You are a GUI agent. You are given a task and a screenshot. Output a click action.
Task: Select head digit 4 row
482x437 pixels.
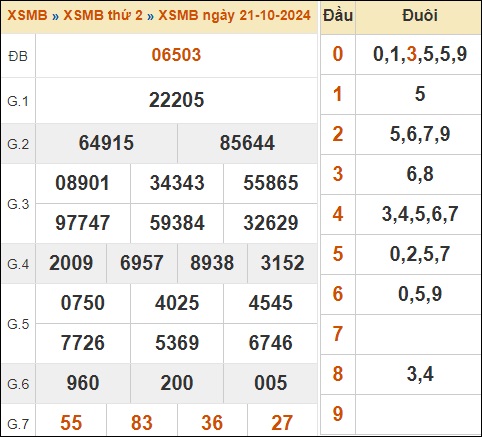tap(401, 214)
